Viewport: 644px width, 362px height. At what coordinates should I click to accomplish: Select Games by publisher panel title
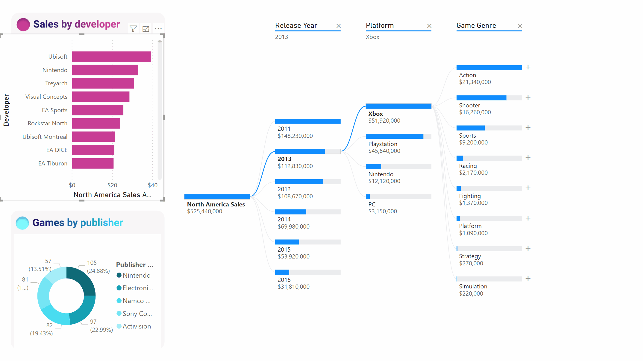point(78,223)
